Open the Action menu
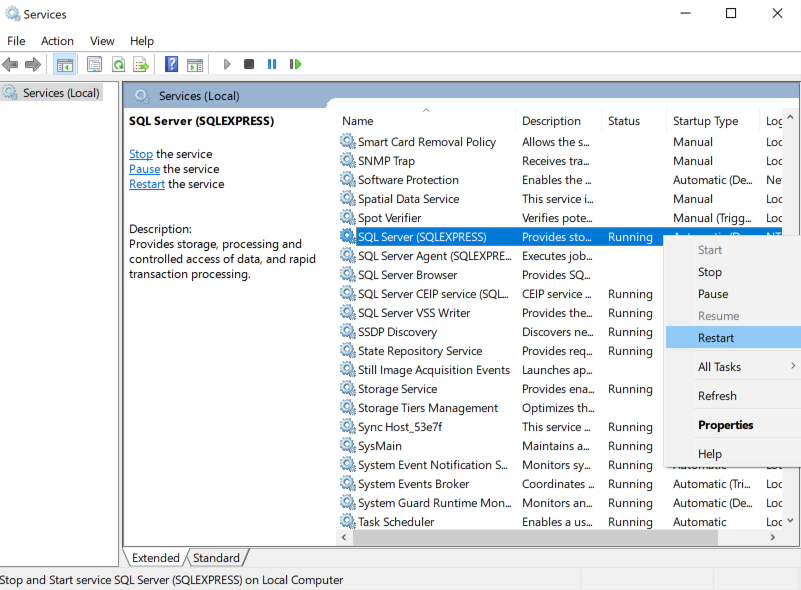 pos(57,41)
